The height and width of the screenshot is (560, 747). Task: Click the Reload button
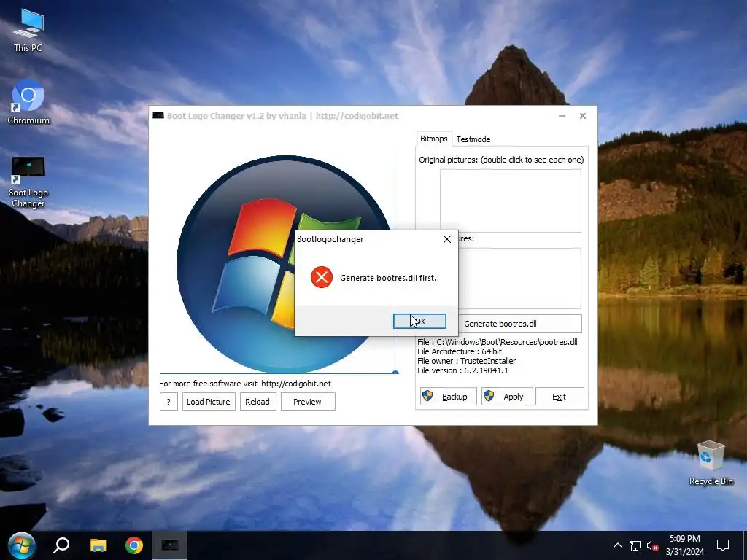(258, 402)
